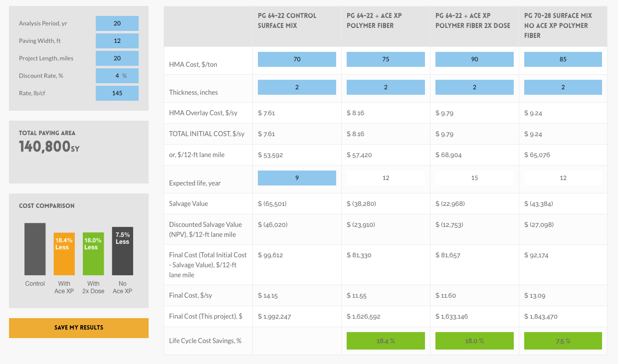Edit the Discount Rate percent field

coord(117,76)
